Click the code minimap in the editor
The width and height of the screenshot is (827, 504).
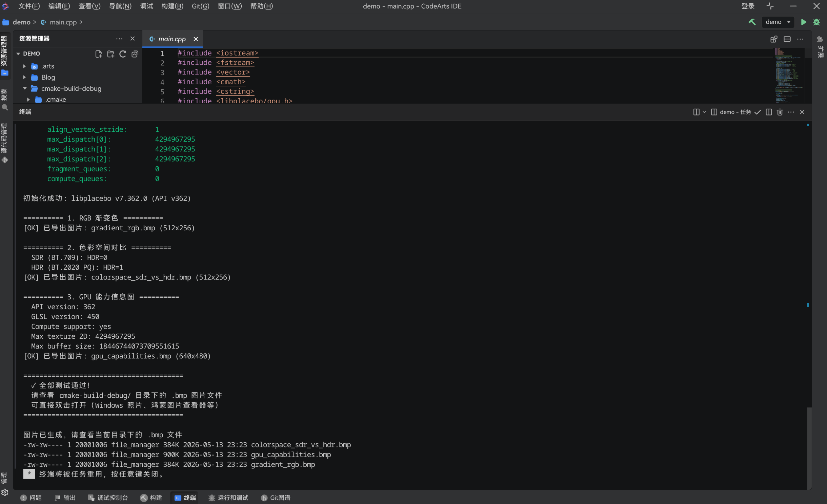(789, 76)
